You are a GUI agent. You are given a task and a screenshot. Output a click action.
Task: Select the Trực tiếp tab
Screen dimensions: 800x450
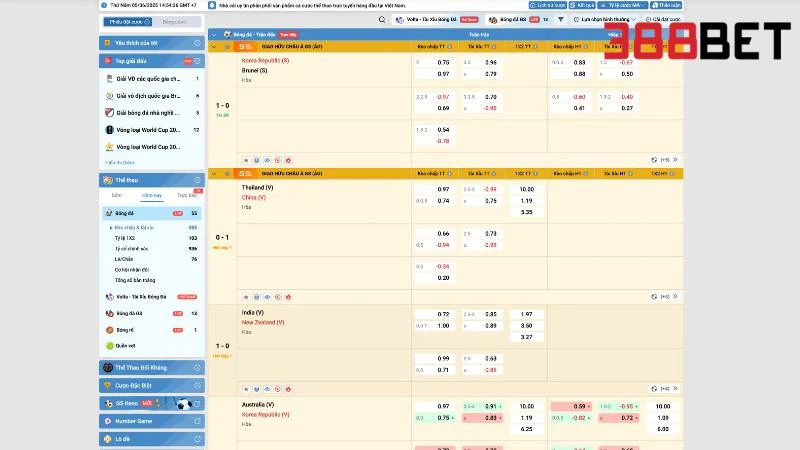(x=186, y=195)
